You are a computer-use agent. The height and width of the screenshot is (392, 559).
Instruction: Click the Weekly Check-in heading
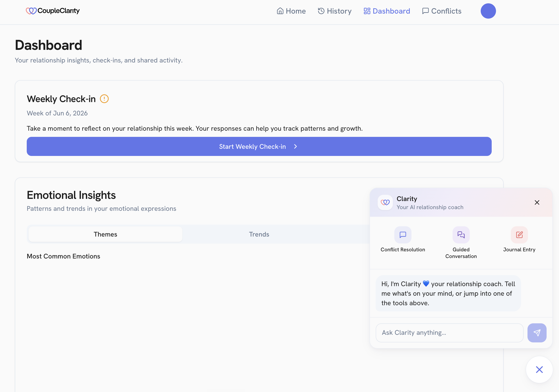coord(61,99)
